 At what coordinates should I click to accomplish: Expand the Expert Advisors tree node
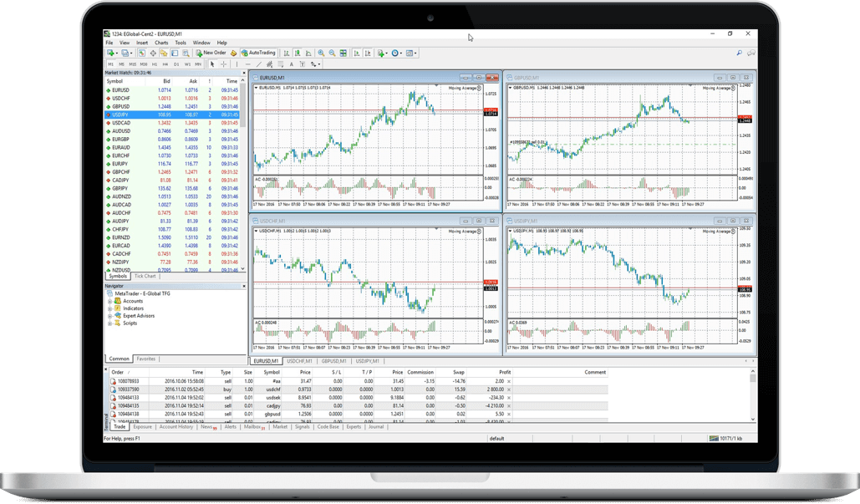[109, 315]
